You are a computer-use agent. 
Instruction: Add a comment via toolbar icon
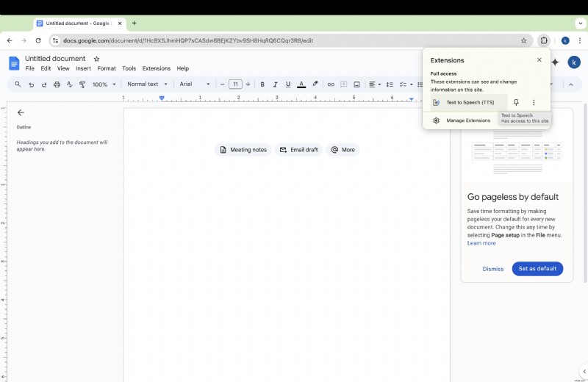coord(343,84)
